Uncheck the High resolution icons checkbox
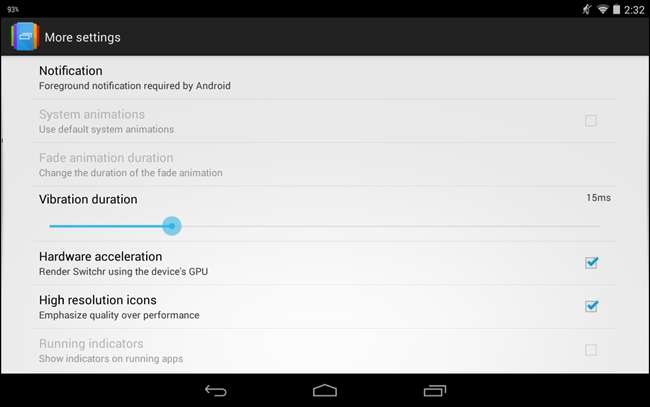This screenshot has height=407, width=650. point(591,306)
